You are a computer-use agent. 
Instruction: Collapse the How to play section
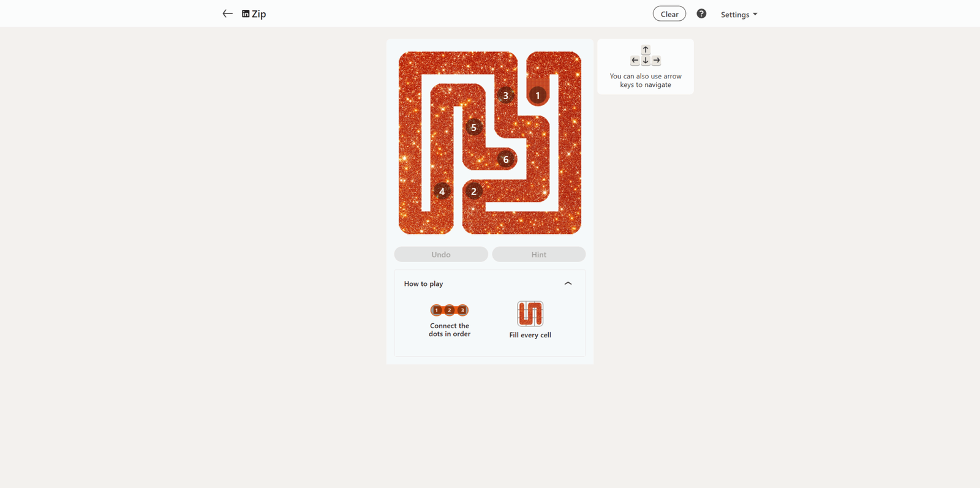point(568,283)
